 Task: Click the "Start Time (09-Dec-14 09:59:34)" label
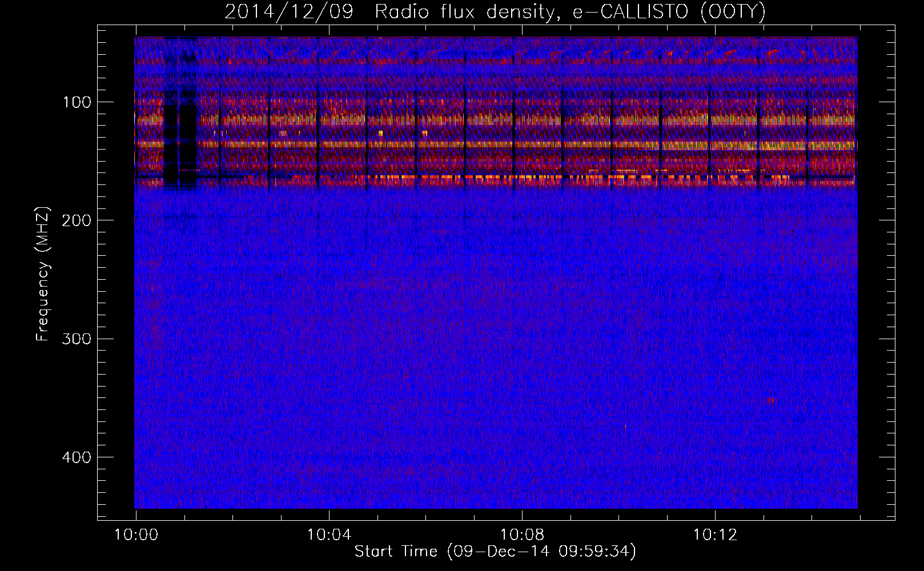(495, 552)
